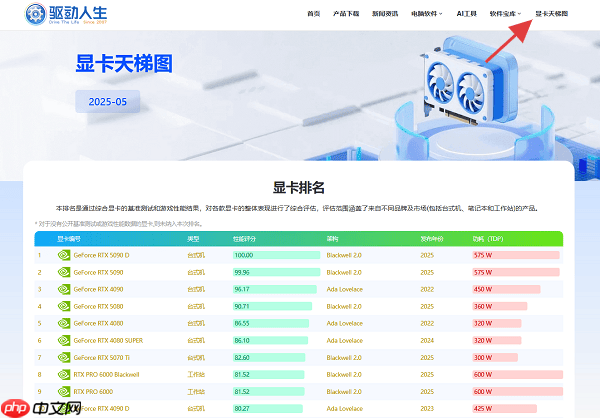Viewport: 600px width, 418px height.
Task: Click the 80.27 score in the rank 10 row
Action: (242, 408)
